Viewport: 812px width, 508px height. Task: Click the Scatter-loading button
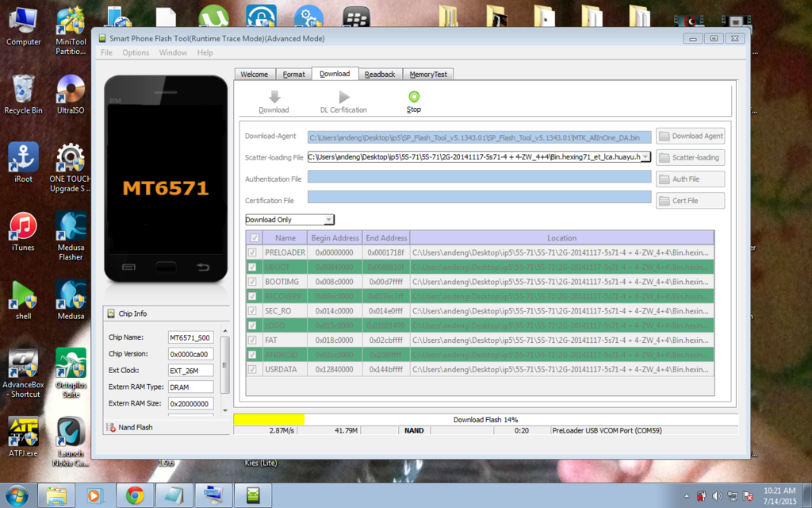pos(691,158)
